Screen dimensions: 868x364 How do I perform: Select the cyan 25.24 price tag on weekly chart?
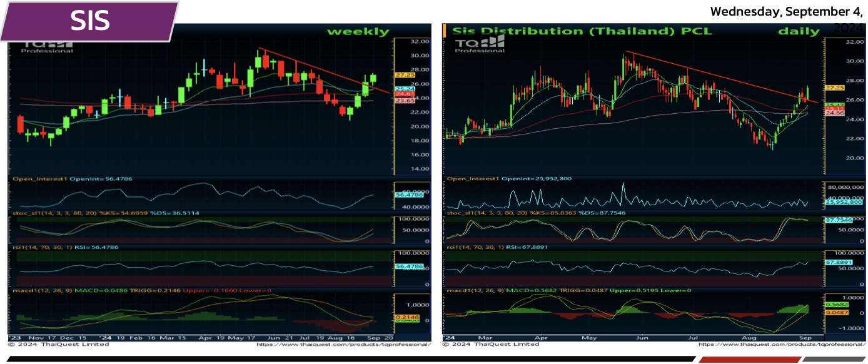pos(406,89)
